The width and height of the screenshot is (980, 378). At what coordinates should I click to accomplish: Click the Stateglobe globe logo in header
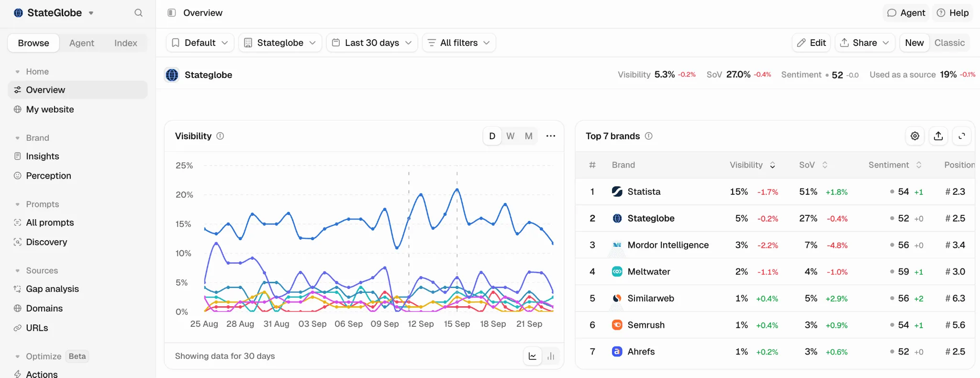(x=172, y=75)
